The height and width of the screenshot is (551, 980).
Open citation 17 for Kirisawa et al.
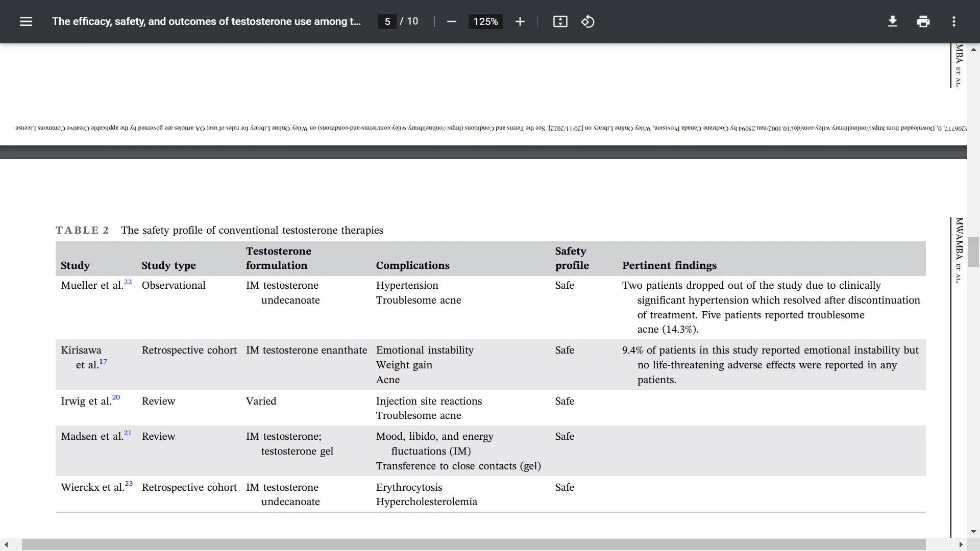point(103,361)
